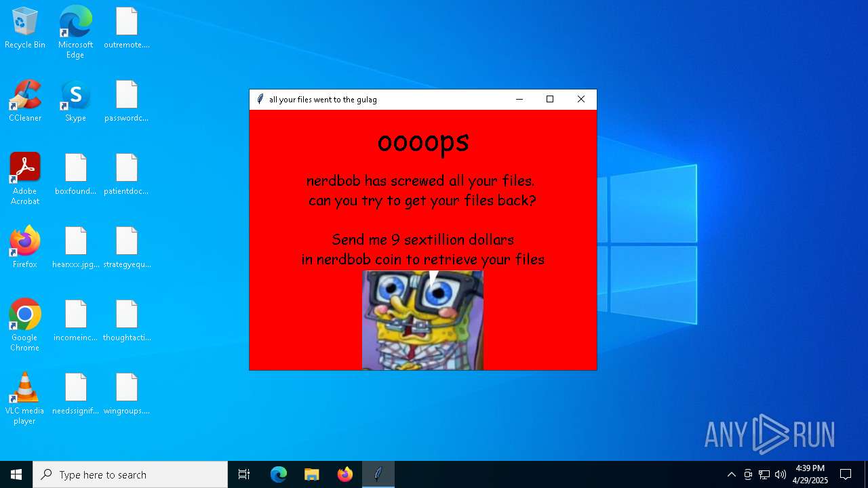
Task: Select the passwordc file icon
Action: click(x=127, y=101)
